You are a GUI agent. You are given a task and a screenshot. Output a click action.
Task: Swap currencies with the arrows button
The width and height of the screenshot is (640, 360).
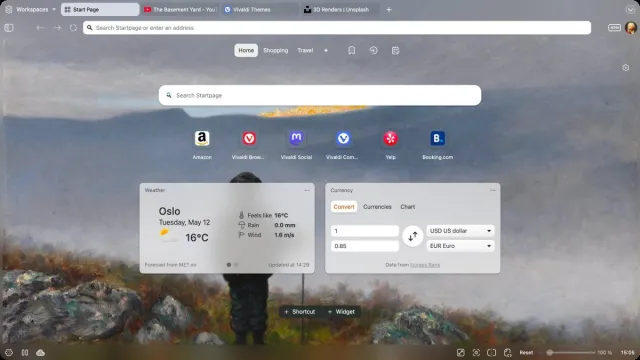(x=413, y=236)
